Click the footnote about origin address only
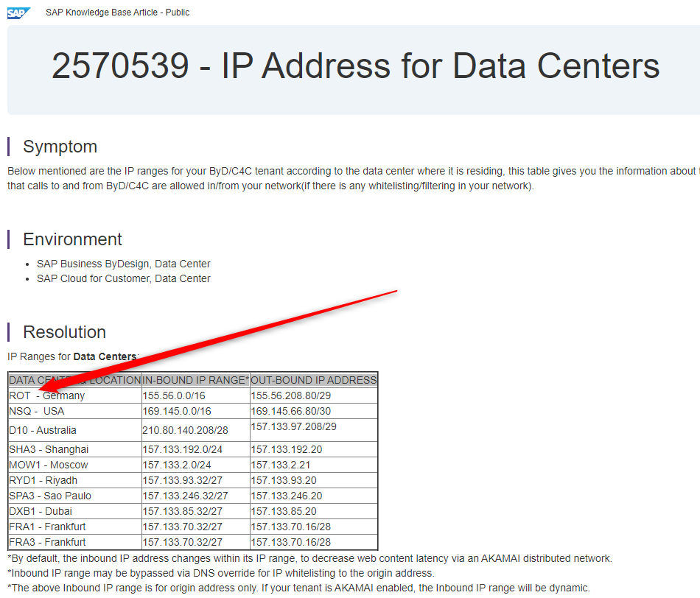The image size is (700, 598). (x=298, y=588)
